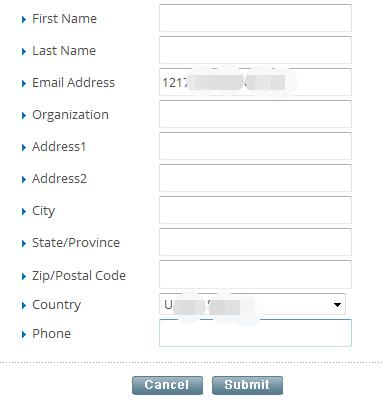The height and width of the screenshot is (403, 382).
Task: Click the arrow bullet beside Phone
Action: (x=24, y=334)
